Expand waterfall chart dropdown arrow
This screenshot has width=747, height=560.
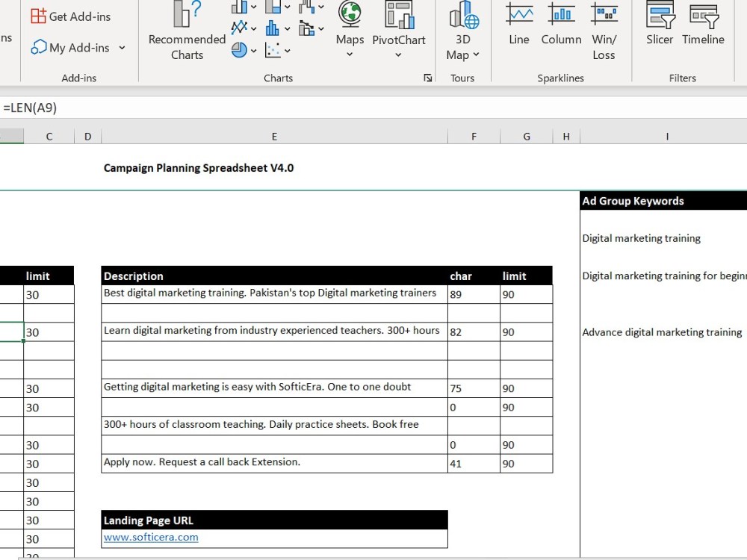[321, 7]
